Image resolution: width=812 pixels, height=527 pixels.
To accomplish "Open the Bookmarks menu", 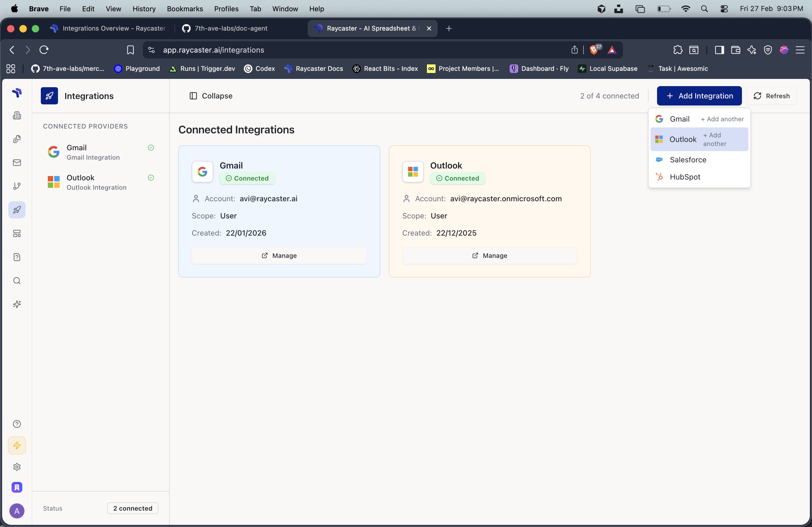I will (x=184, y=9).
